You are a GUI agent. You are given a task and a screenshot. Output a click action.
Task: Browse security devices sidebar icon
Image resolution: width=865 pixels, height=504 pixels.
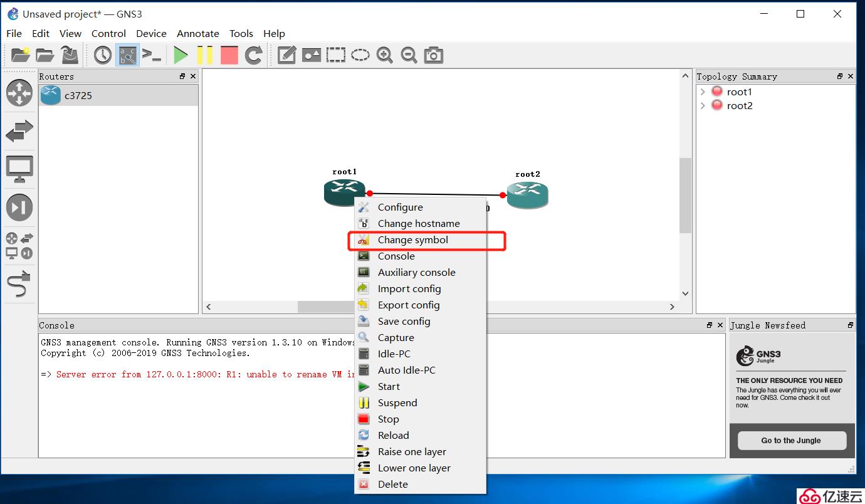(19, 207)
